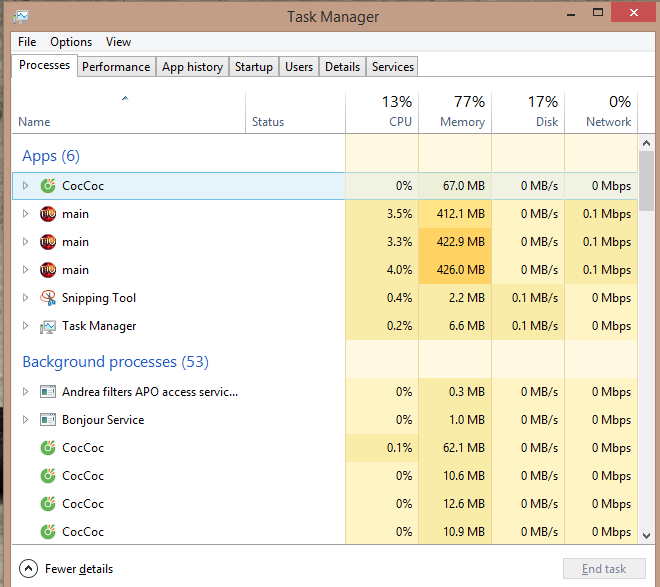The image size is (660, 587).
Task: Click the sort arrow above Name column
Action: pyautogui.click(x=125, y=98)
